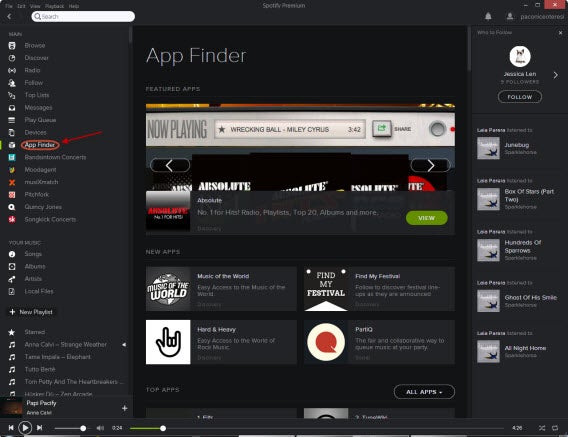Image resolution: width=568 pixels, height=437 pixels.
Task: Seek within the track progress bar
Action: [x=316, y=428]
